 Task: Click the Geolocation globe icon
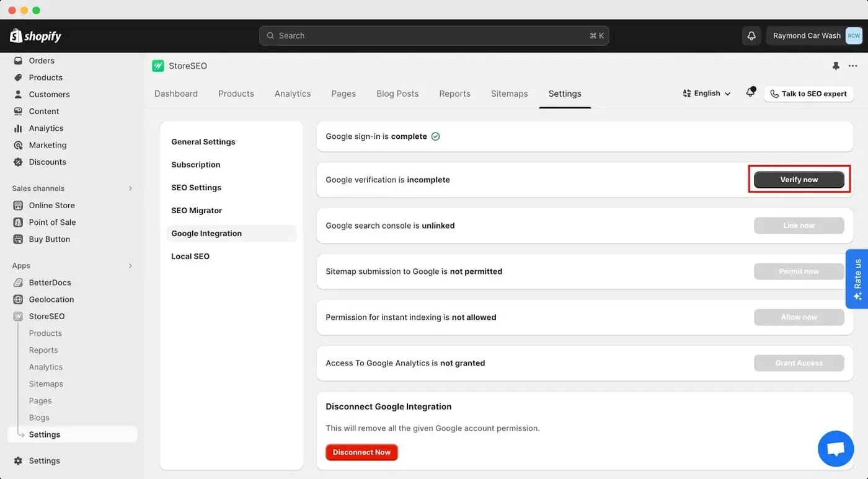pyautogui.click(x=18, y=299)
